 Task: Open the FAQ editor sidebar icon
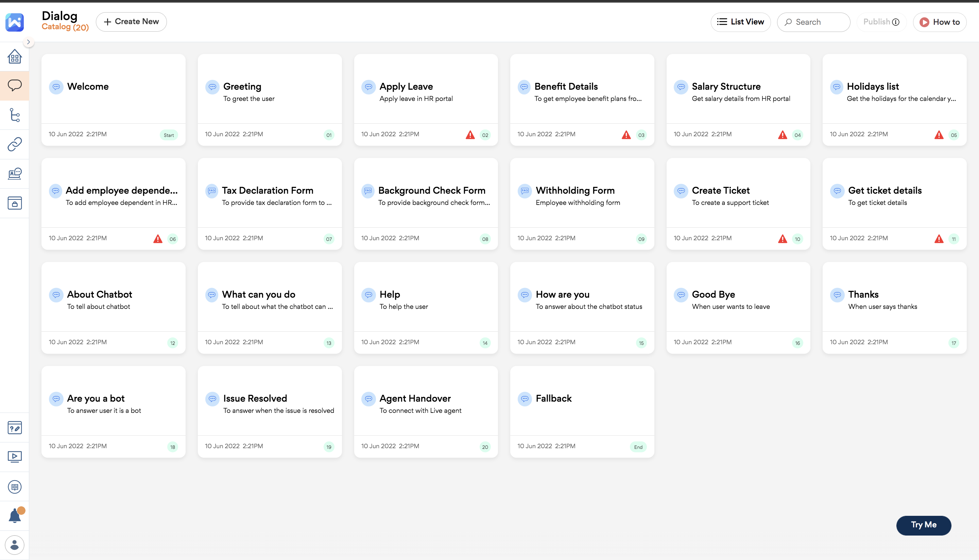click(x=15, y=428)
